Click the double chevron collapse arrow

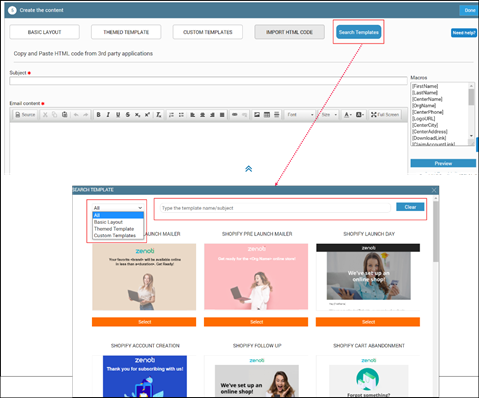click(248, 169)
